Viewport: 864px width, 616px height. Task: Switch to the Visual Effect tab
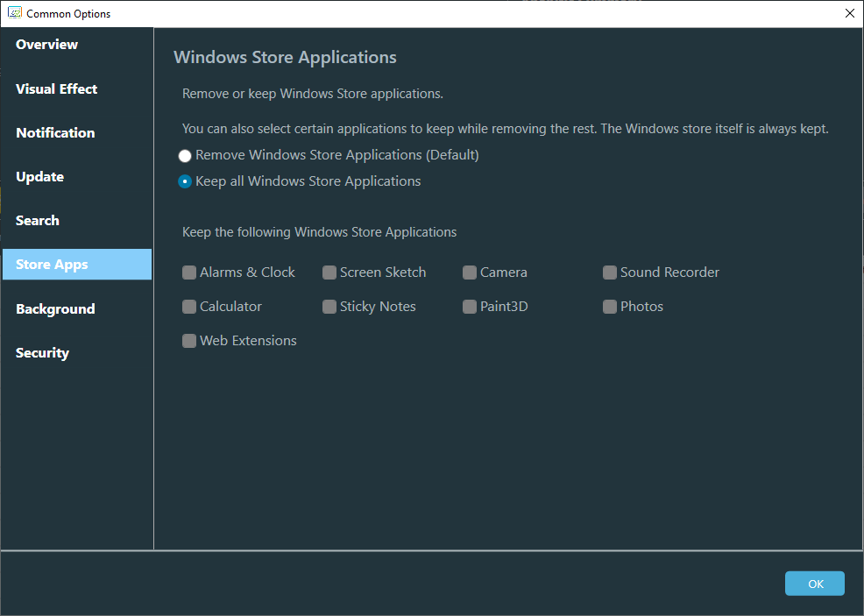pyautogui.click(x=56, y=89)
